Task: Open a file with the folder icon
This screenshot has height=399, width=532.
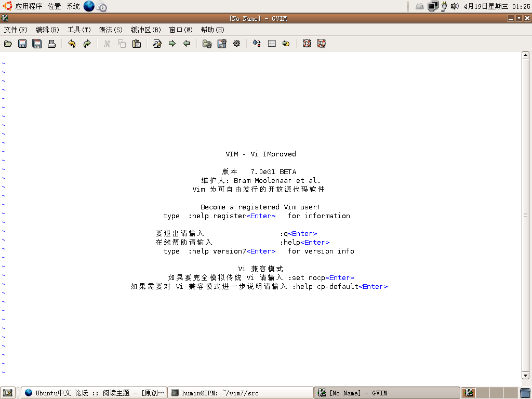Action: point(8,44)
